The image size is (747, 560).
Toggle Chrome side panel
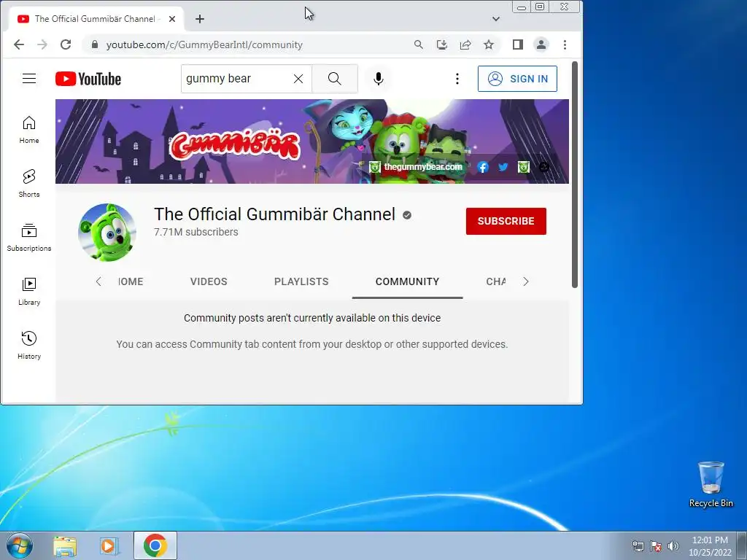518,44
